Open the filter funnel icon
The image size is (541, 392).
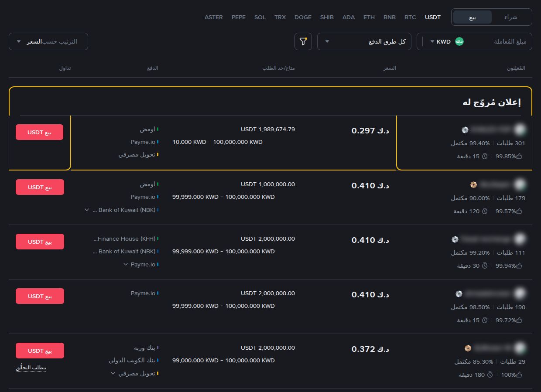tap(303, 41)
